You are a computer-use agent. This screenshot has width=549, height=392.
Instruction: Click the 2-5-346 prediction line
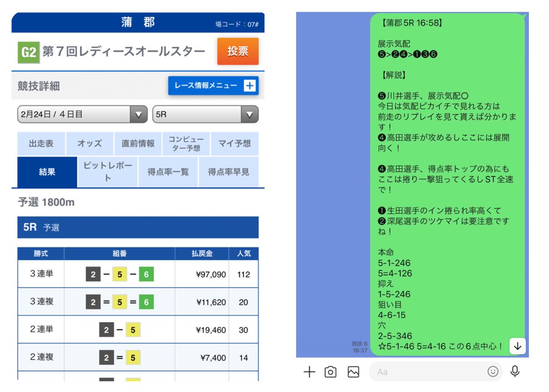point(395,336)
